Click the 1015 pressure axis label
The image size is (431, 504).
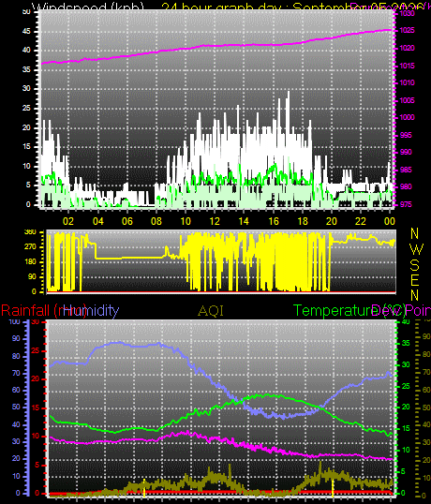[407, 66]
